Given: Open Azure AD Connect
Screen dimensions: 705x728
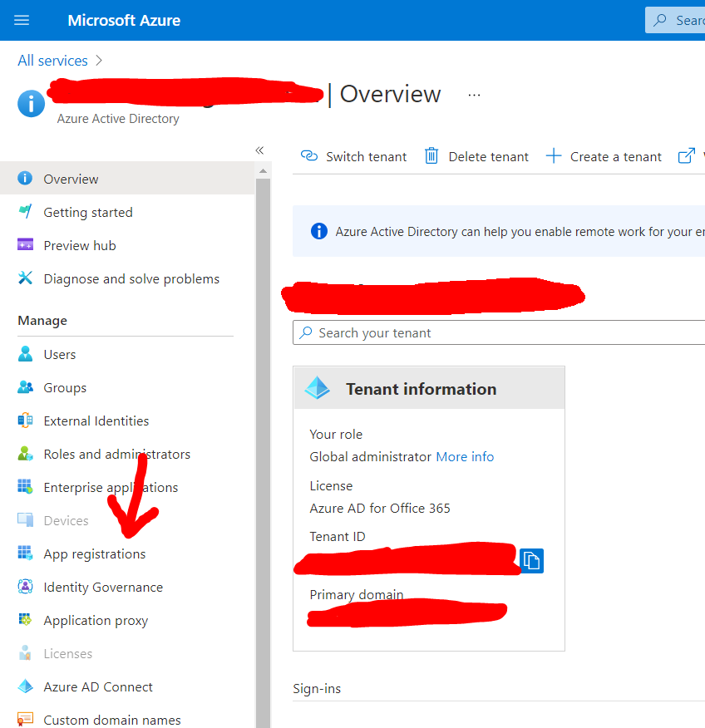Looking at the screenshot, I should coord(97,686).
